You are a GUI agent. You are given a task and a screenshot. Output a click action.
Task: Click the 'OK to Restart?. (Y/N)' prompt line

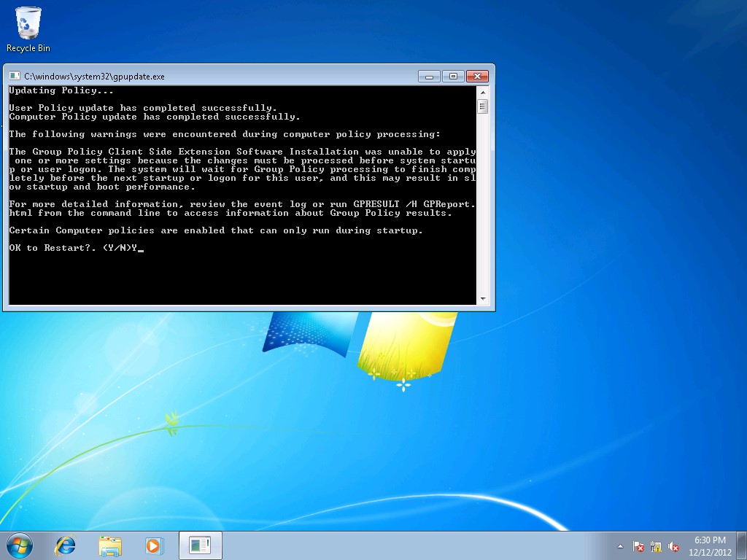click(x=76, y=248)
